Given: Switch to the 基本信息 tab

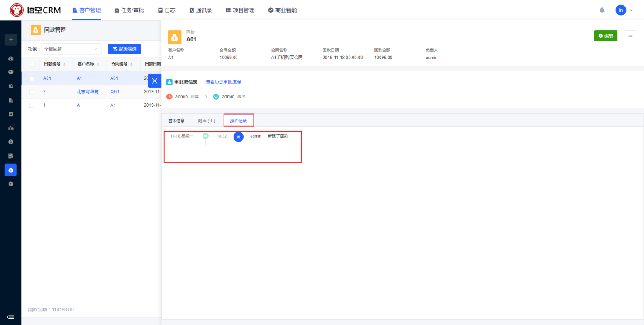Looking at the screenshot, I should 176,121.
